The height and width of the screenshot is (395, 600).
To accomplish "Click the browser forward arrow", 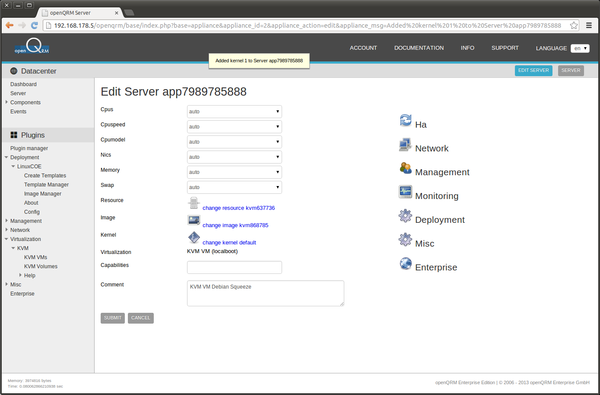I will coord(22,25).
